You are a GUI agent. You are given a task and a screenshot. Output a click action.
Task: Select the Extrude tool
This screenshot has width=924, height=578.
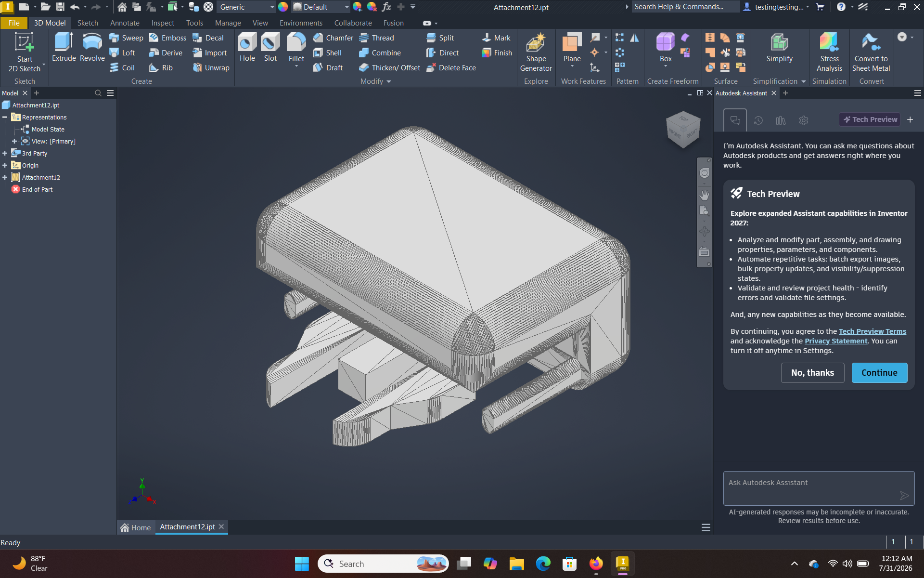click(64, 47)
